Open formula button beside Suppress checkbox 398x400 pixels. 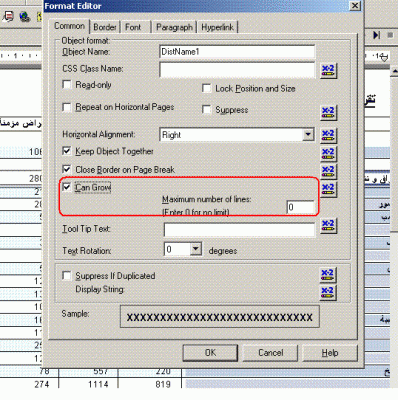point(328,113)
